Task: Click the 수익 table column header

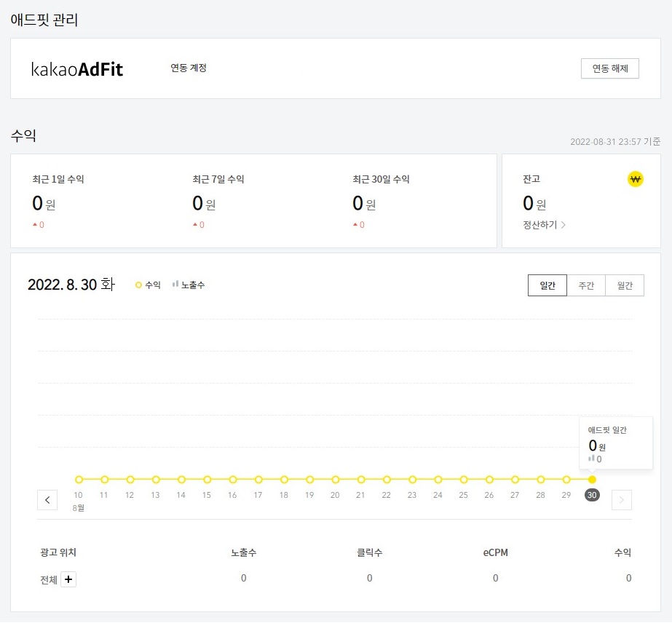Action: point(622,552)
